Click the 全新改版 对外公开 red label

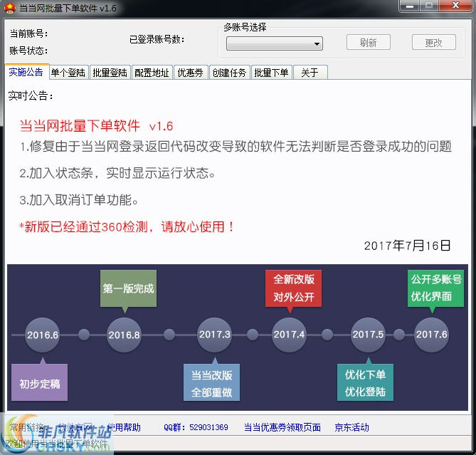click(293, 288)
